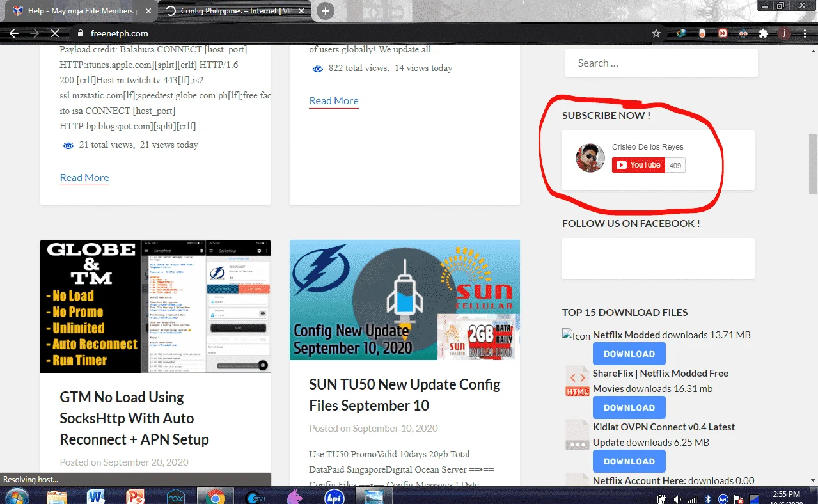Open Windows Explorer from the taskbar
The width and height of the screenshot is (818, 504).
(57, 497)
